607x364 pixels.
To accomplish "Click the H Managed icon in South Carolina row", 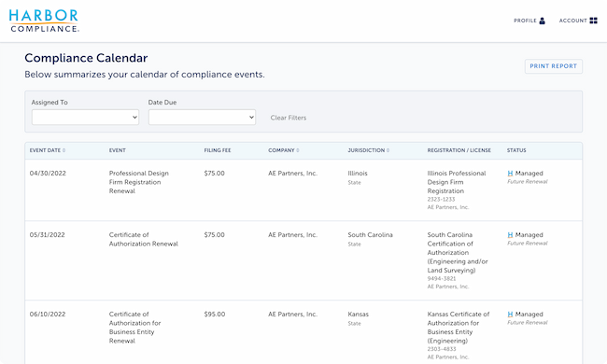I will [510, 235].
